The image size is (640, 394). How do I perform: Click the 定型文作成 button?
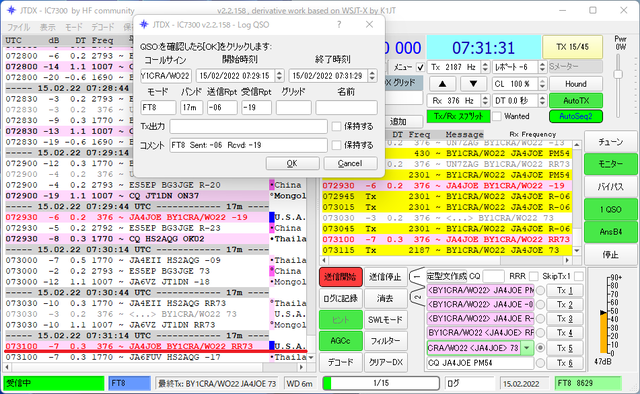pyautogui.click(x=447, y=276)
